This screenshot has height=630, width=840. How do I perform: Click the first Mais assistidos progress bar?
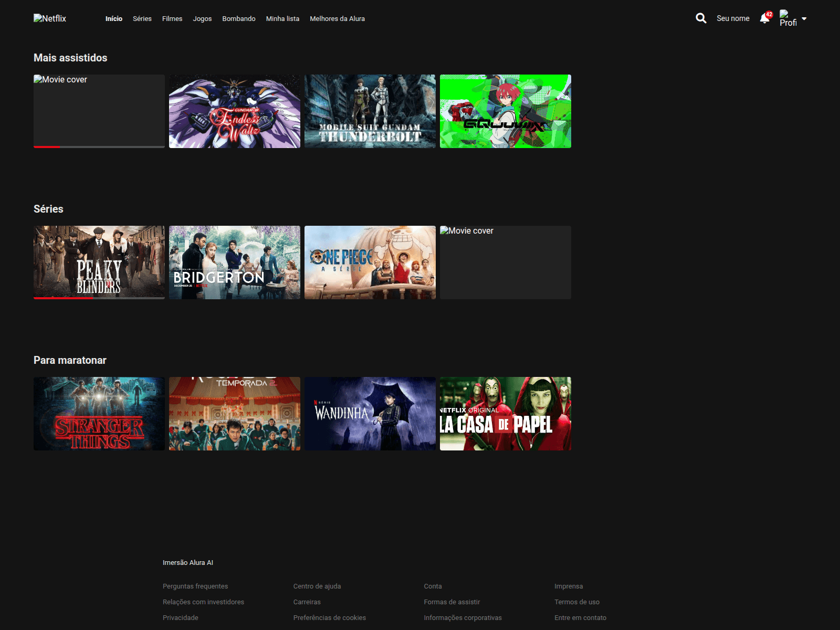(99, 147)
